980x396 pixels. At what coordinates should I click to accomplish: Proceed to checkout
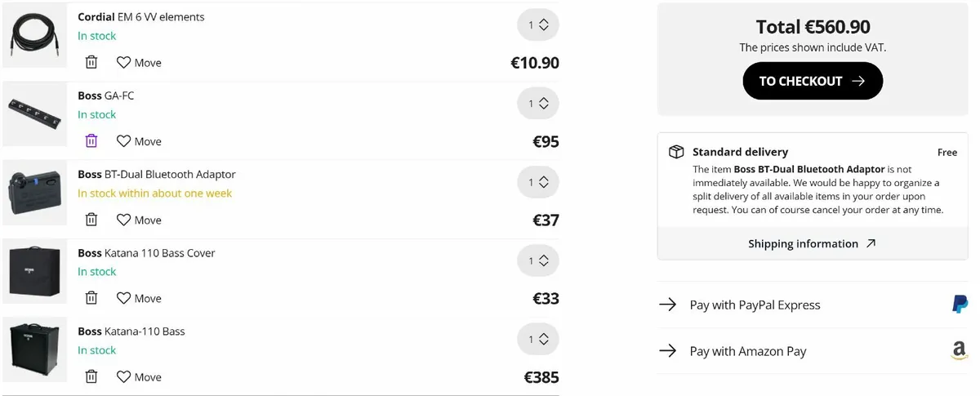pos(812,81)
